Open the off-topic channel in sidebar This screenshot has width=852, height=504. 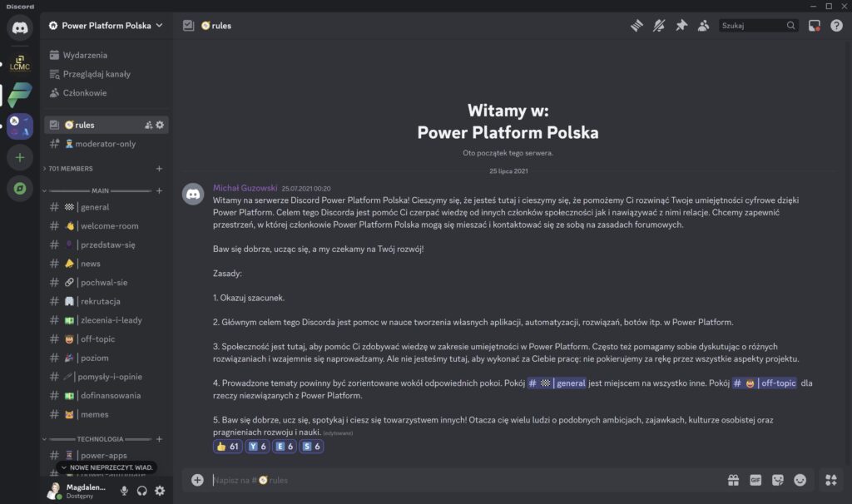pos(106,338)
